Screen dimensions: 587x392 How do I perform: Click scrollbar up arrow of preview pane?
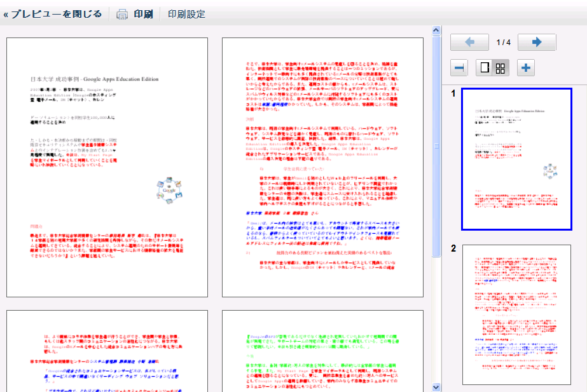(x=436, y=30)
